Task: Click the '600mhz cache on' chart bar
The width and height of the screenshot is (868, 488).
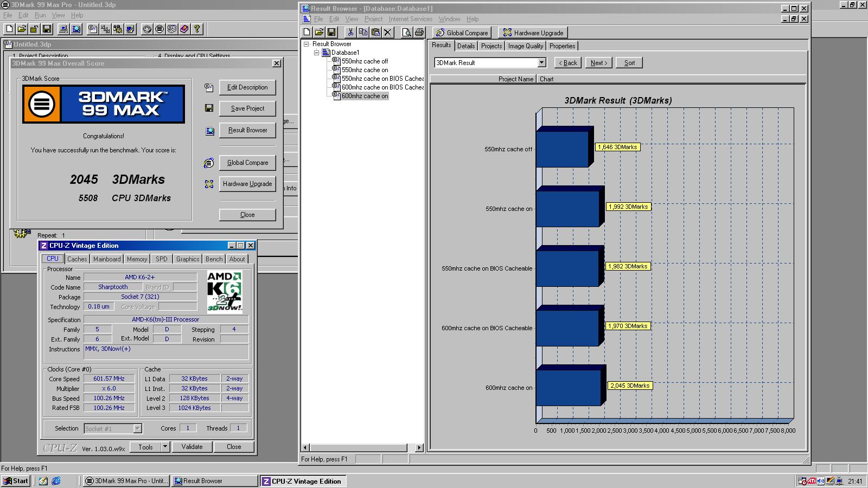Action: [570, 386]
